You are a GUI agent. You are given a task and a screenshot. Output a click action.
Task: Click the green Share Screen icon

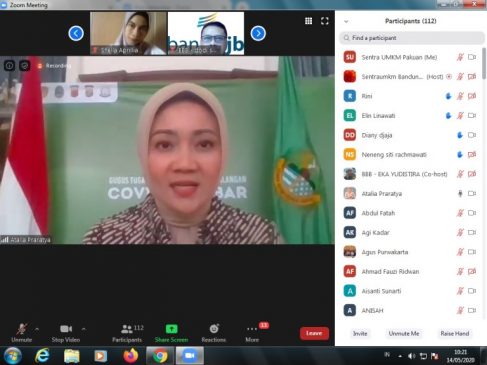171,329
